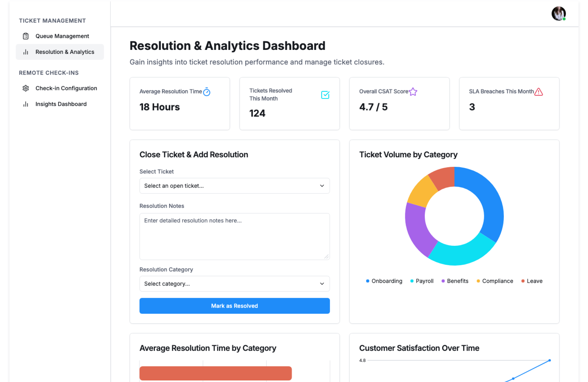
Task: Click the stopwatch icon on Average Resolution Time
Action: coord(207,92)
